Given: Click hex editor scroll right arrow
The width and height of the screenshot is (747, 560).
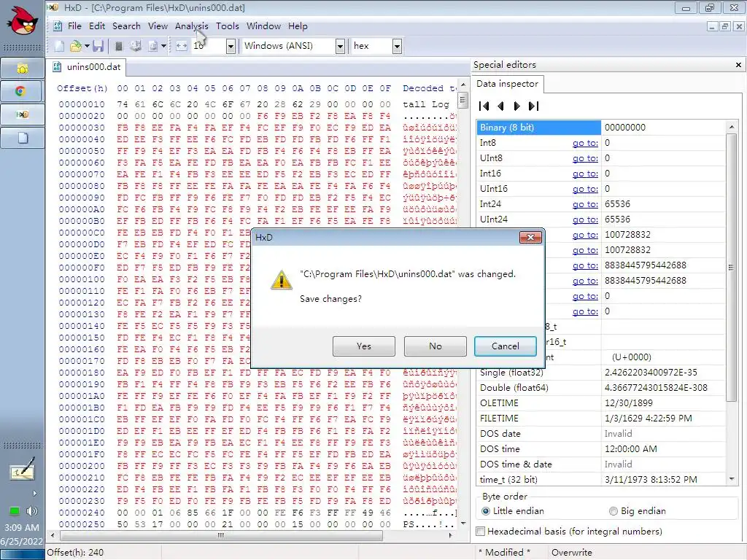Looking at the screenshot, I should point(450,535).
